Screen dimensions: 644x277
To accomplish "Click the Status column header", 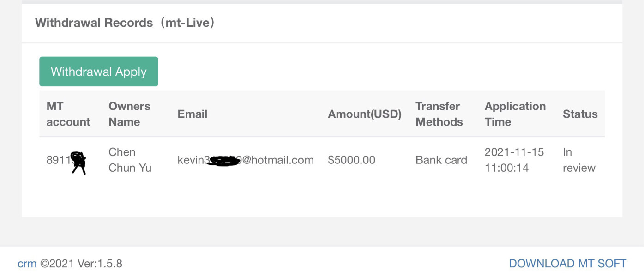I will pyautogui.click(x=580, y=114).
